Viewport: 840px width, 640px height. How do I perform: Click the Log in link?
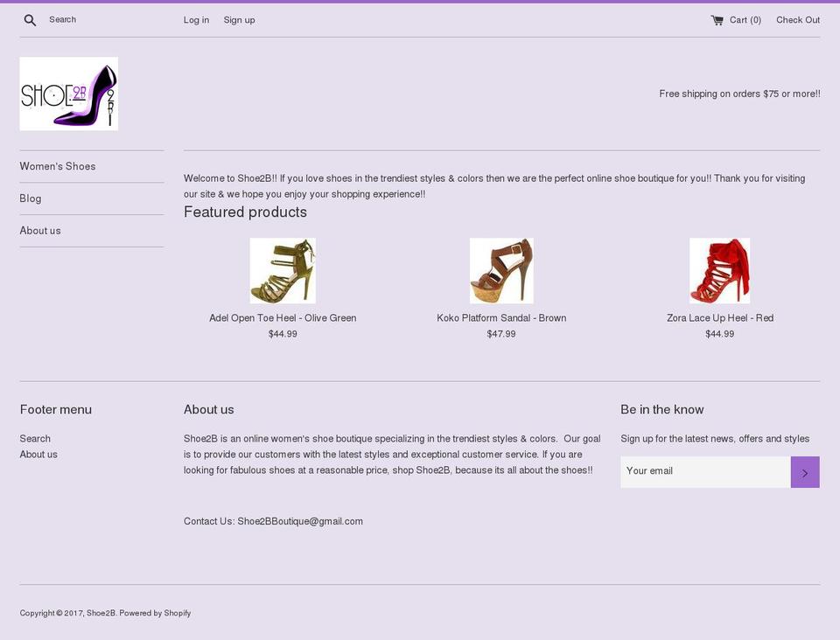pyautogui.click(x=195, y=19)
